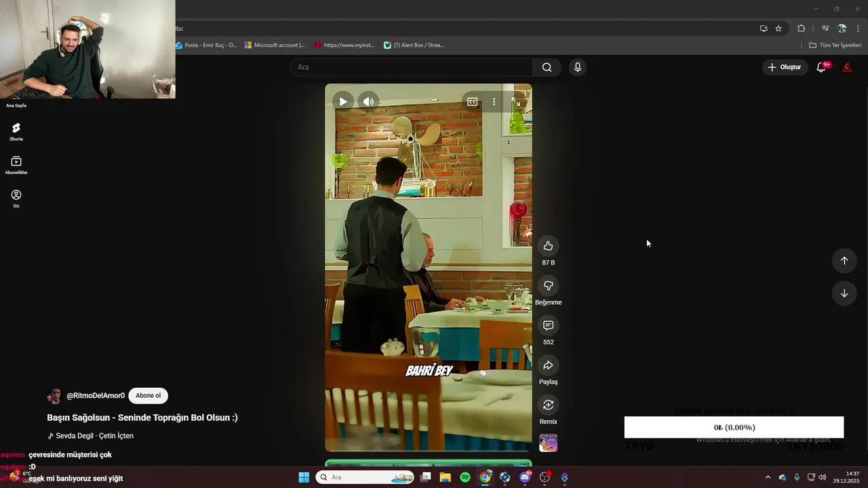Open Chrome's three-dot menu
This screenshot has height=488, width=868.
click(x=858, y=28)
